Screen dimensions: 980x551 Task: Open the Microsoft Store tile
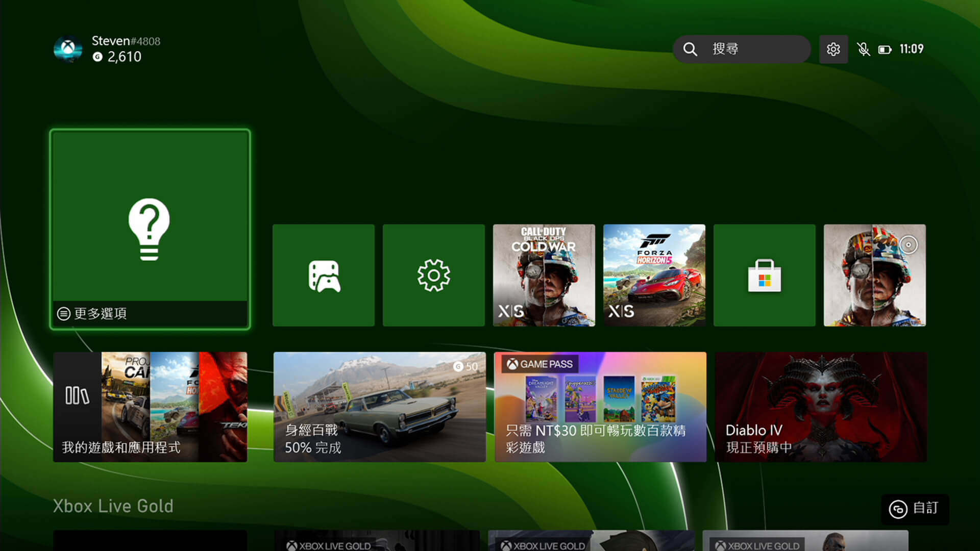[x=765, y=275]
